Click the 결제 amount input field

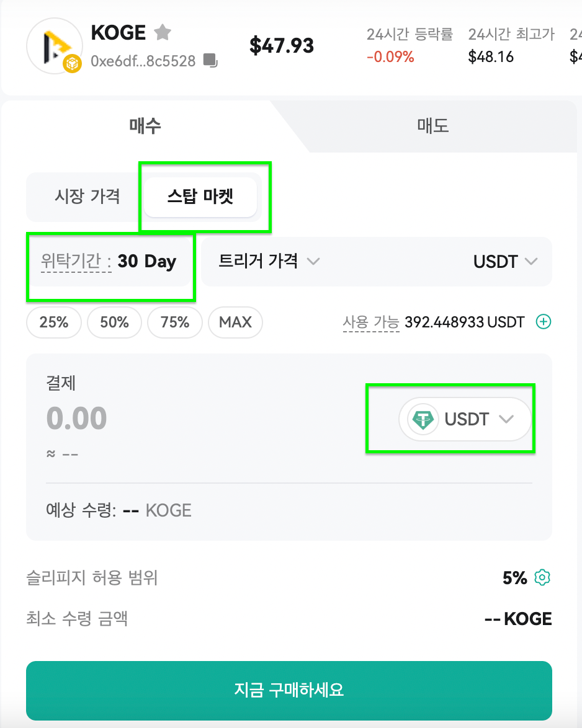coord(77,419)
